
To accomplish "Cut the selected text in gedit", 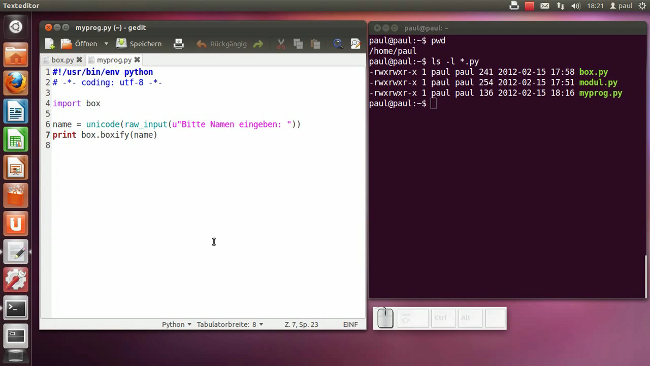I will (x=281, y=44).
